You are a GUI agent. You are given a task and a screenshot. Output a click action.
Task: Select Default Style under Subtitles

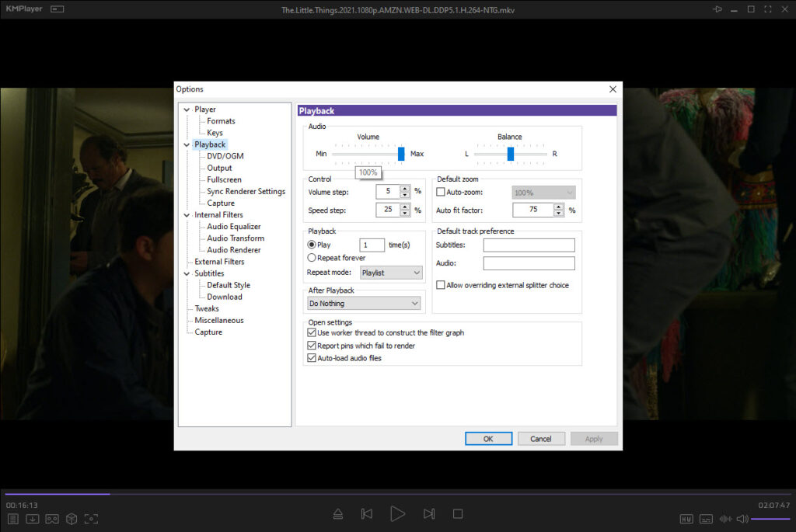coord(229,285)
